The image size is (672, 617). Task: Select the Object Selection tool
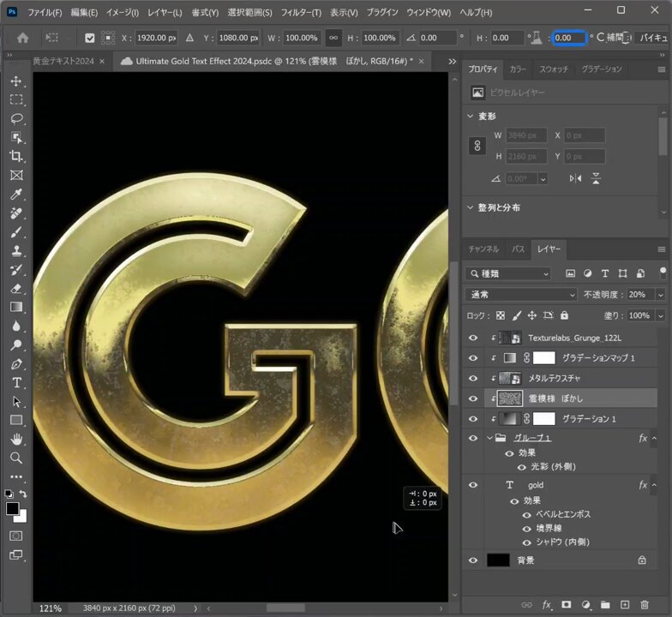(x=16, y=137)
